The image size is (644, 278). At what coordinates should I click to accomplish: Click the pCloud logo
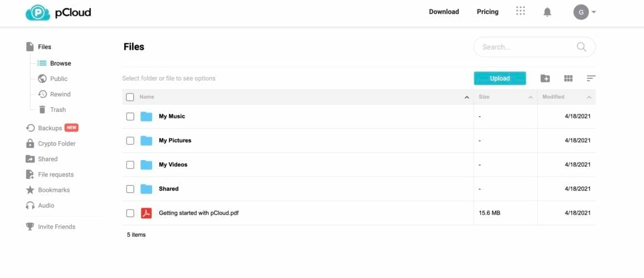click(x=58, y=12)
